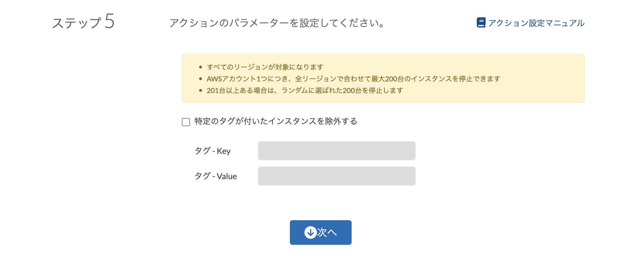Open the アクション設定マニュアル link
This screenshot has height=265, width=644.
coord(536,23)
